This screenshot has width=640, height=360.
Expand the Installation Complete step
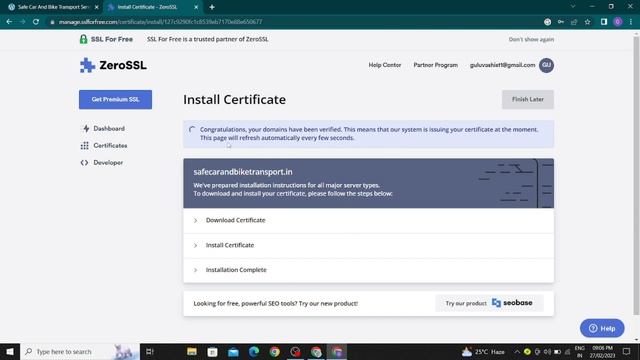click(x=369, y=270)
